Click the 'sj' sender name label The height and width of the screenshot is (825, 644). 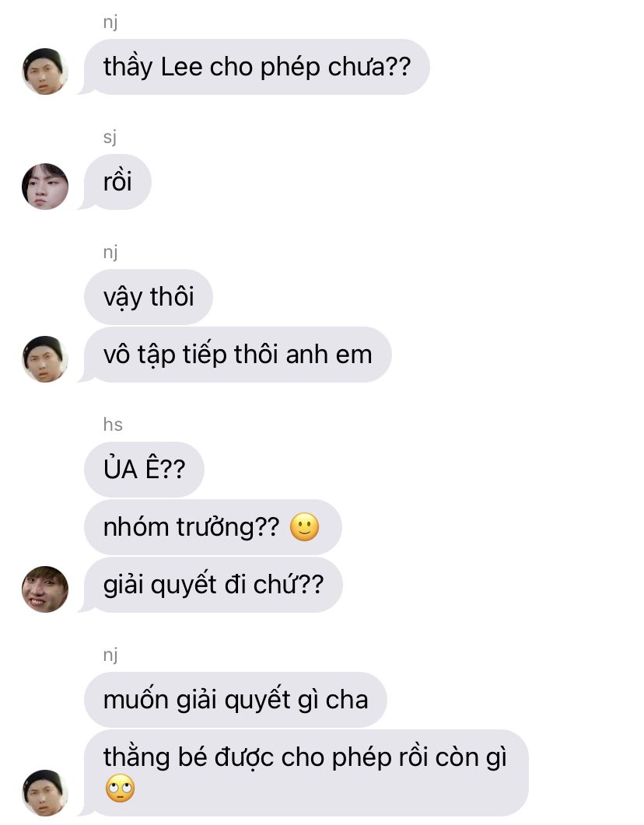coord(110,137)
